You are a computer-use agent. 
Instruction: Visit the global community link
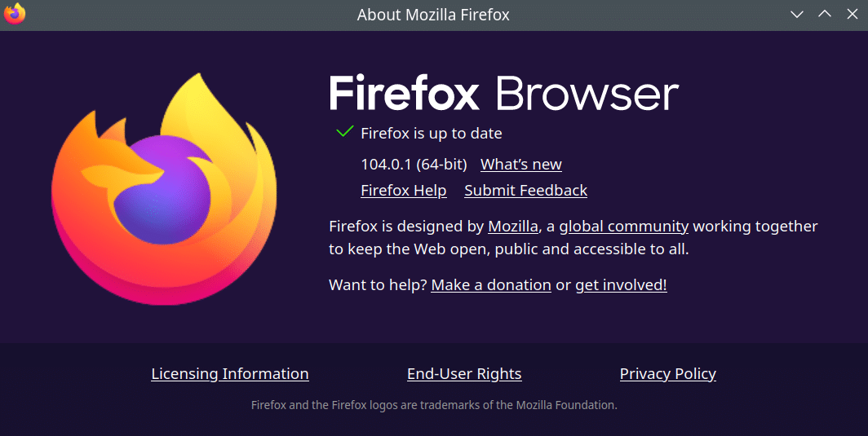click(x=624, y=227)
